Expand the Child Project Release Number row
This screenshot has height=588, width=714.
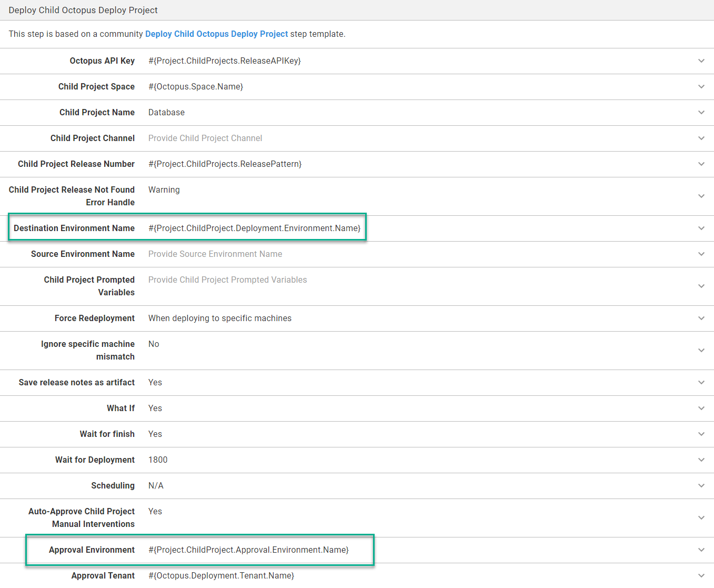pyautogui.click(x=701, y=164)
